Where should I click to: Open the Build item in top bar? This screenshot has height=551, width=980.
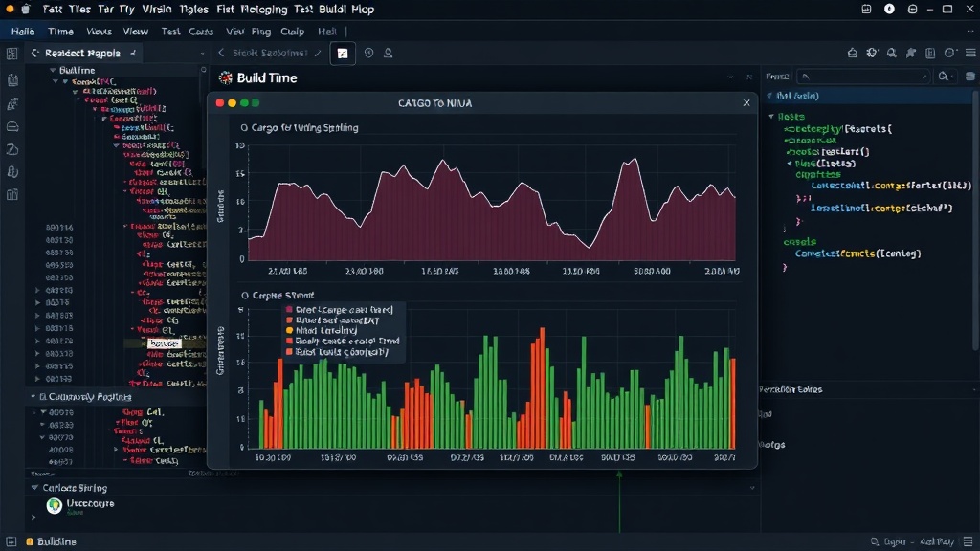coord(331,10)
